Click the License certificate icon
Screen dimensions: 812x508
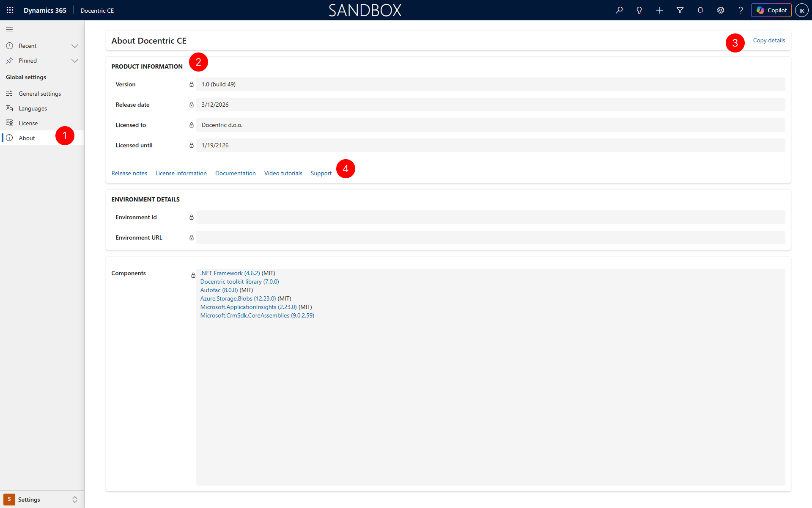[9, 123]
